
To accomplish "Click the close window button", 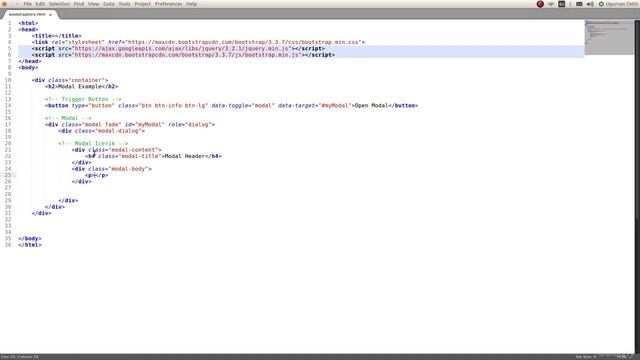I will (4, 4).
